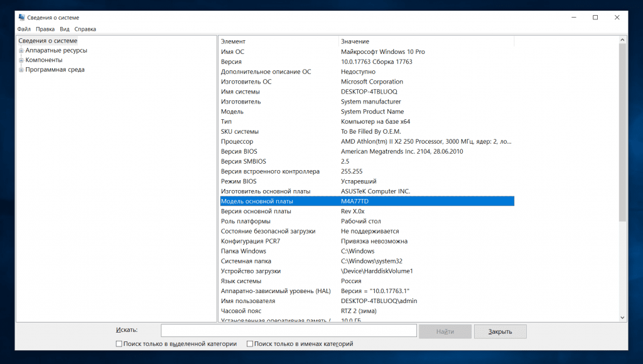Image resolution: width=643 pixels, height=364 pixels.
Task: Click the scrollbar down arrow
Action: (622, 318)
